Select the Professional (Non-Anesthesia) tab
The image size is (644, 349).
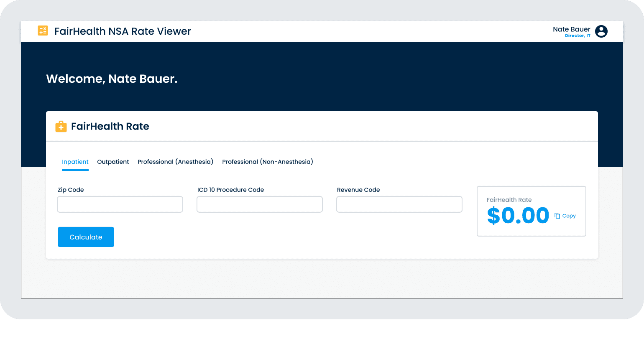pyautogui.click(x=268, y=162)
